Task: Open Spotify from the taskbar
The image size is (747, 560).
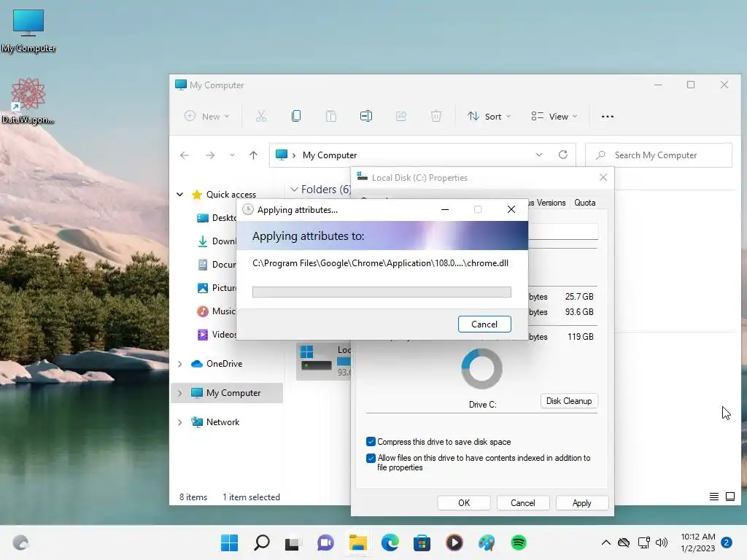Action: click(x=519, y=542)
